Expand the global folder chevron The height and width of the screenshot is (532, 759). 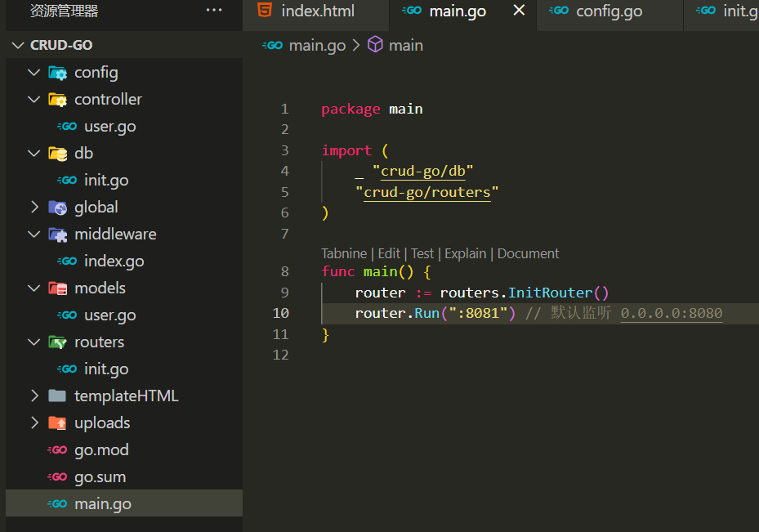point(33,208)
